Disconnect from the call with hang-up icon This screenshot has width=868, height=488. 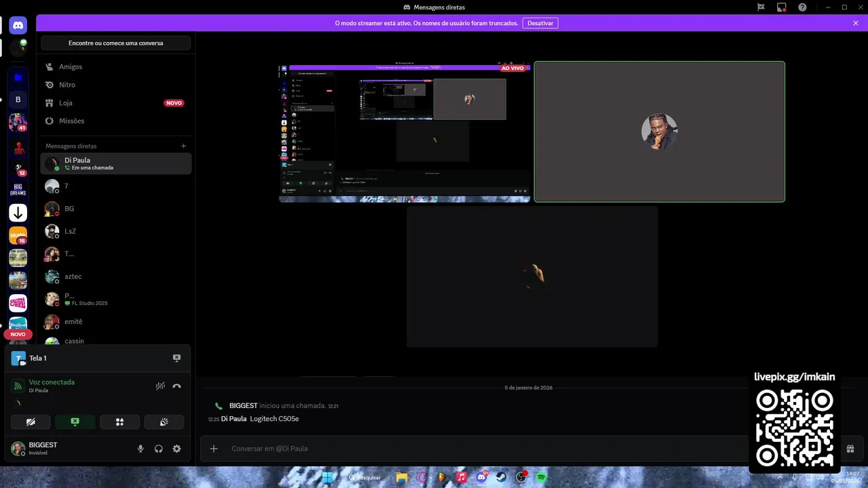tap(176, 386)
